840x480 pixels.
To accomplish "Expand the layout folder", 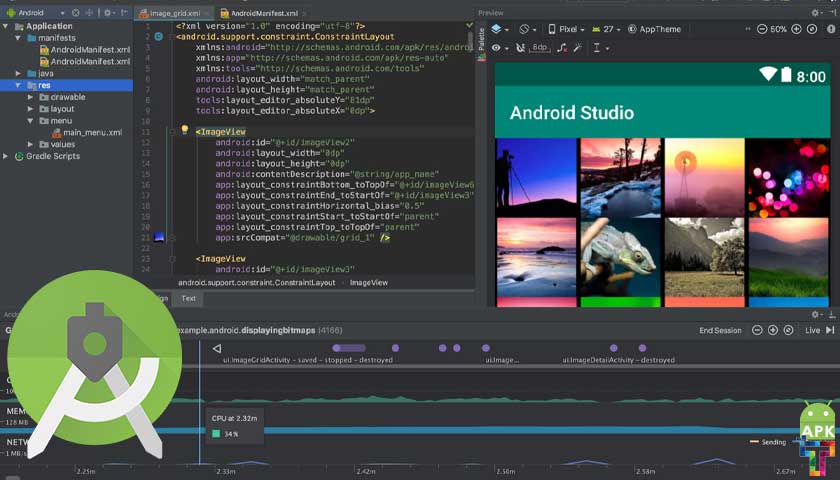I will pyautogui.click(x=30, y=109).
